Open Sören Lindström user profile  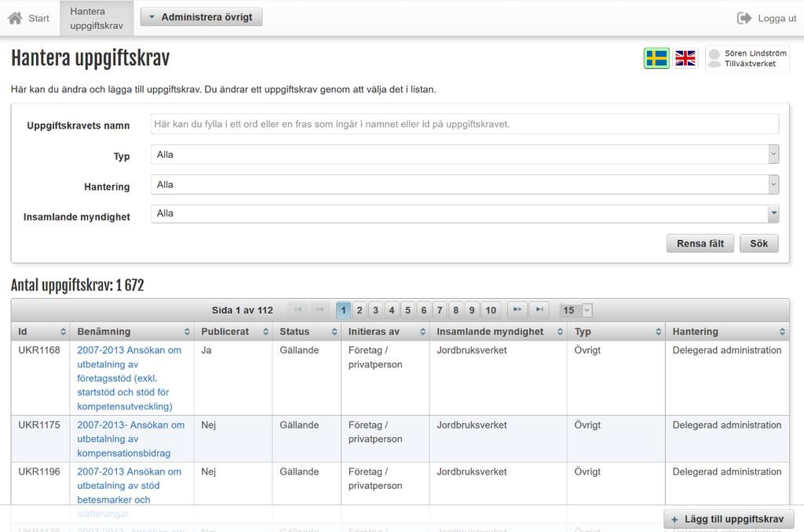(747, 58)
